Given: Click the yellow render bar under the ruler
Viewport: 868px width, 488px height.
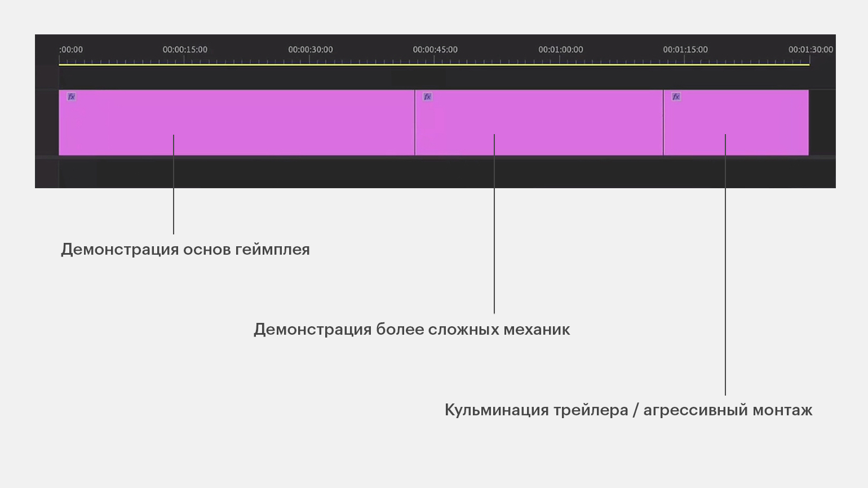Looking at the screenshot, I should click(x=434, y=65).
